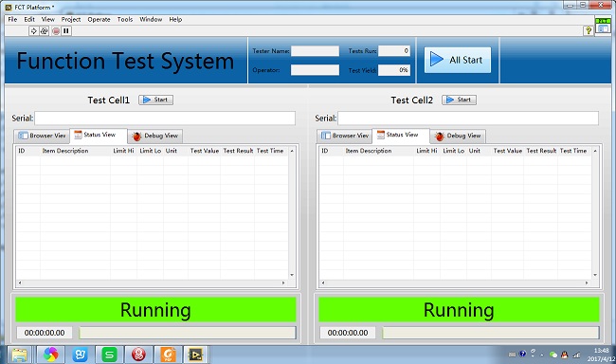Click the Start button for Test Cell2
616x364 pixels.
(459, 100)
